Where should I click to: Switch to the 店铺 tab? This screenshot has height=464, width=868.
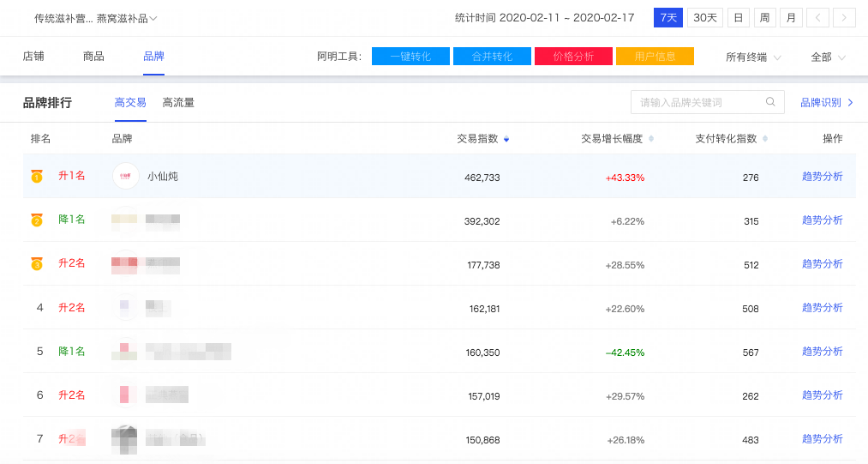[33, 57]
